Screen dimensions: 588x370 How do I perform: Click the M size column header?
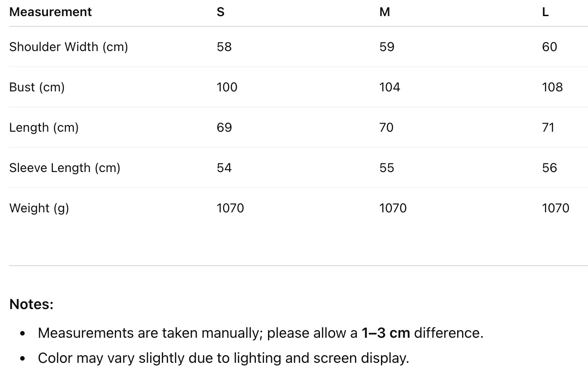(385, 12)
